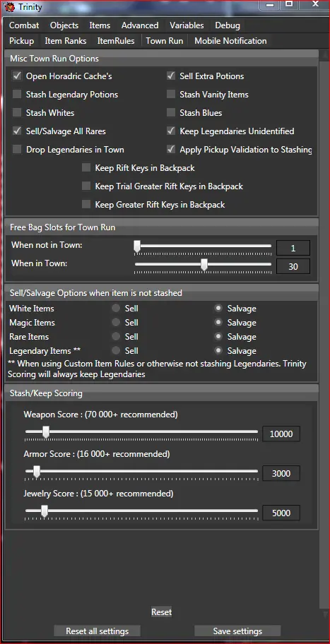Click the Jewelry Score recommended label

(x=99, y=494)
